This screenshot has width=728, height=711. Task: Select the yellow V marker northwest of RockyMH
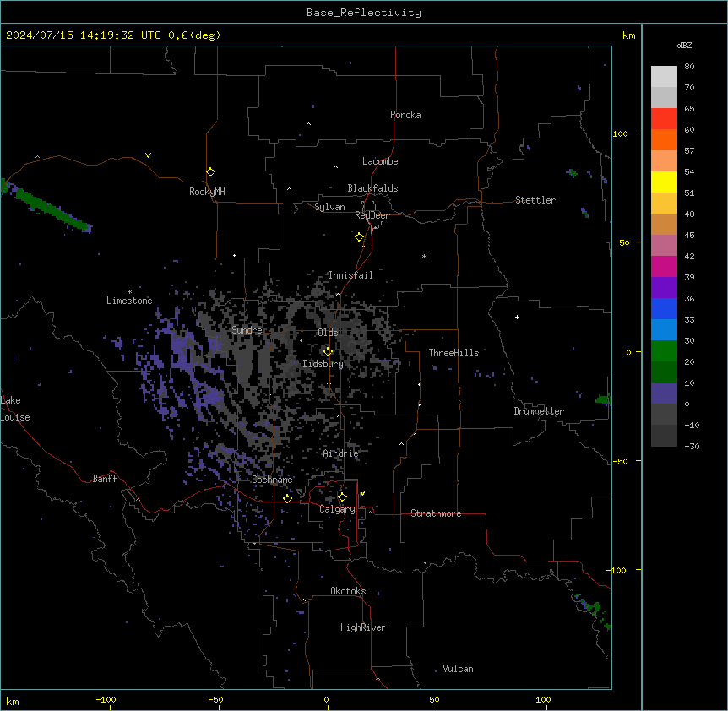click(x=148, y=155)
